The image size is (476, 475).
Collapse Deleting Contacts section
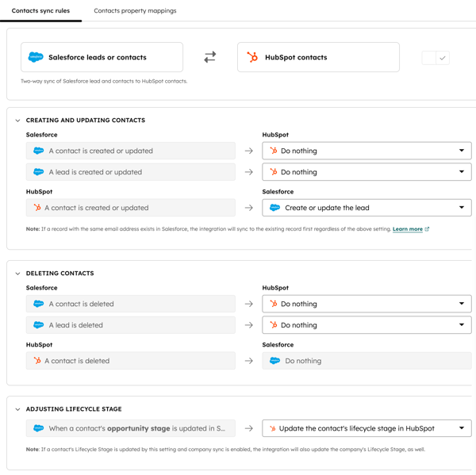pos(18,274)
